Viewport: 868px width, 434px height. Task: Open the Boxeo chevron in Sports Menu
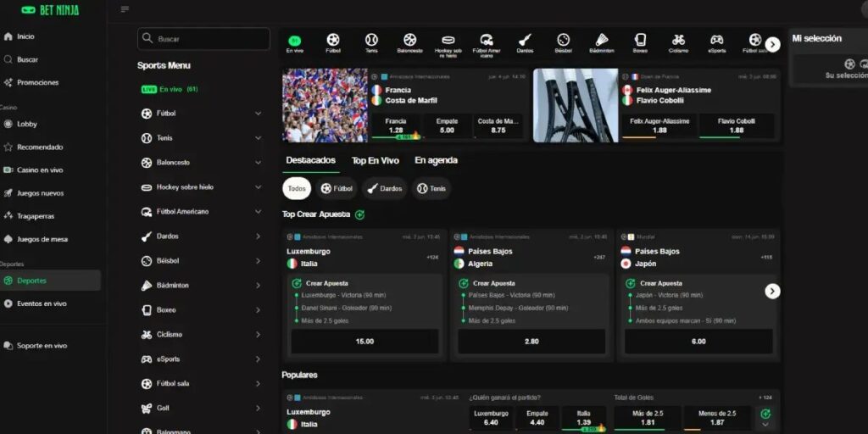[258, 310]
